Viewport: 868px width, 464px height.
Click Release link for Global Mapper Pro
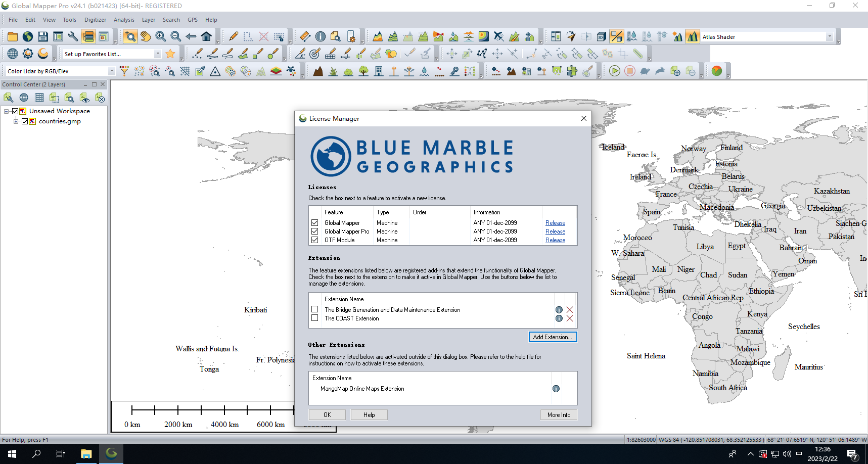[555, 231]
